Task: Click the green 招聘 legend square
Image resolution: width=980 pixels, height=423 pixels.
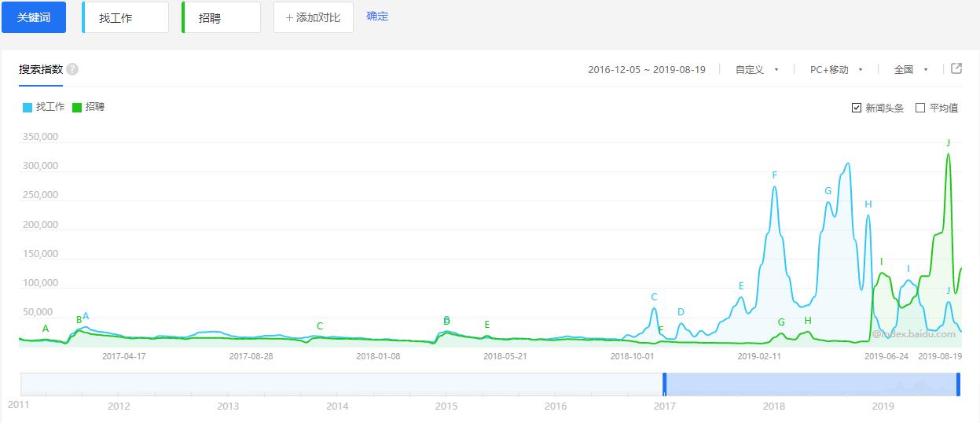Action: [x=77, y=107]
